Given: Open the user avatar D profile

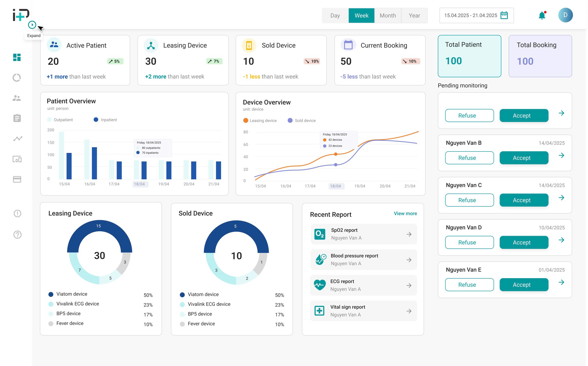Looking at the screenshot, I should 565,15.
